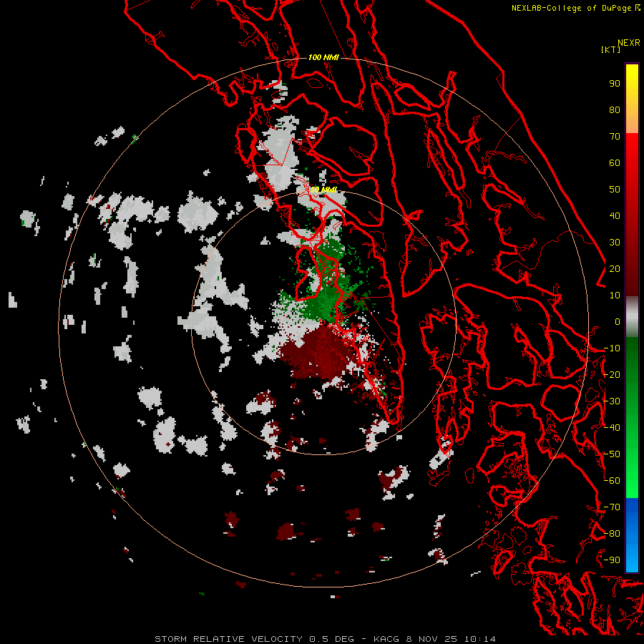Select the 0 value on the velocity scale
Image resolution: width=644 pixels, height=644 pixels.
tap(618, 321)
